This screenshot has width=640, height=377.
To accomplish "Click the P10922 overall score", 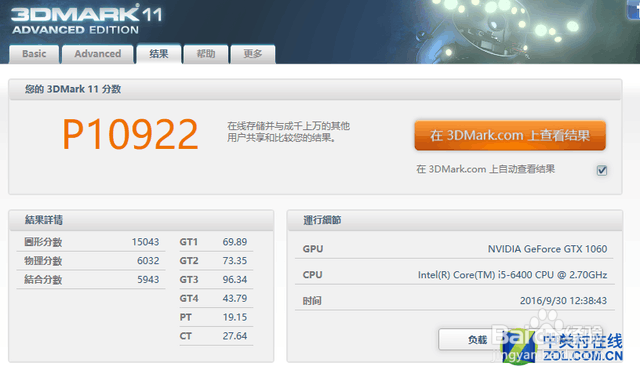I will click(130, 134).
